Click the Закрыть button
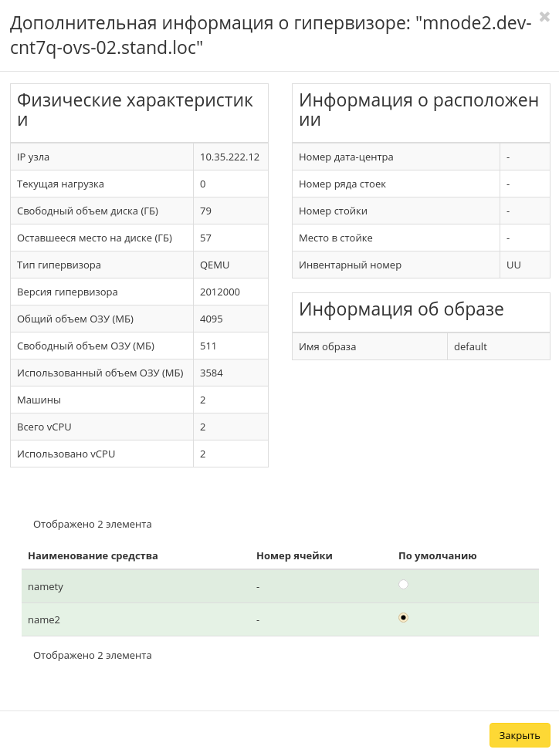559x756 pixels. 520,735
